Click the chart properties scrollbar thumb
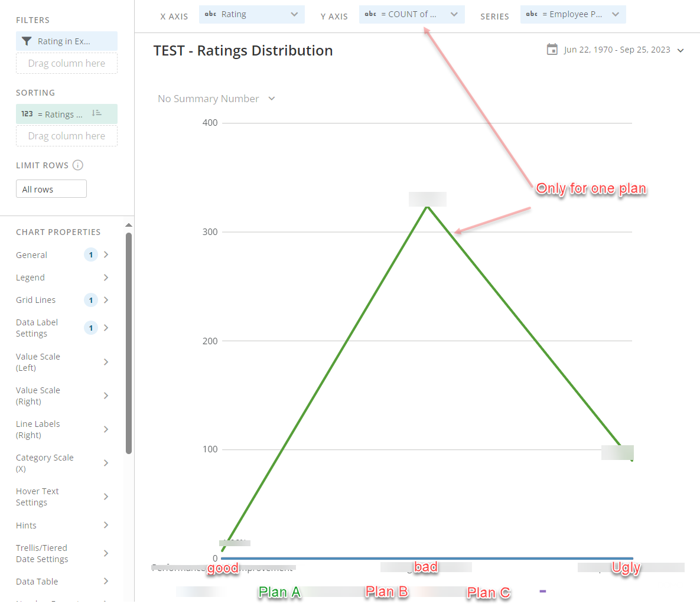 (129, 343)
